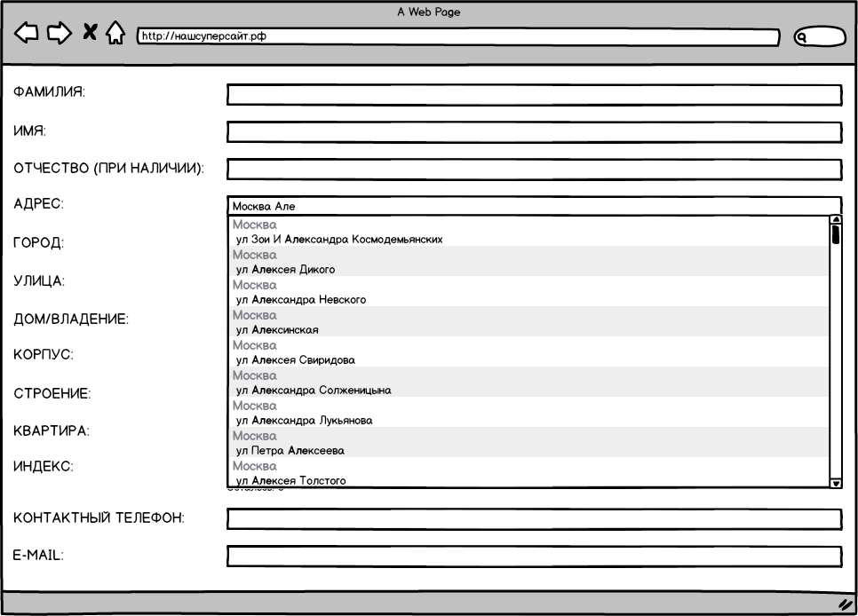Click the suggestion list scroll down arrow
The image size is (858, 616).
836,483
